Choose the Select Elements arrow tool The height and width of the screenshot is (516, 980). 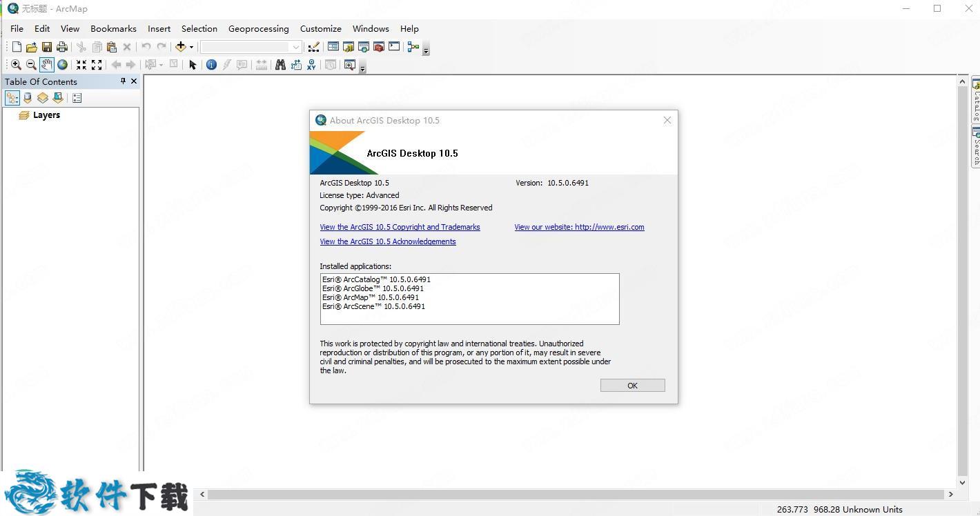193,65
